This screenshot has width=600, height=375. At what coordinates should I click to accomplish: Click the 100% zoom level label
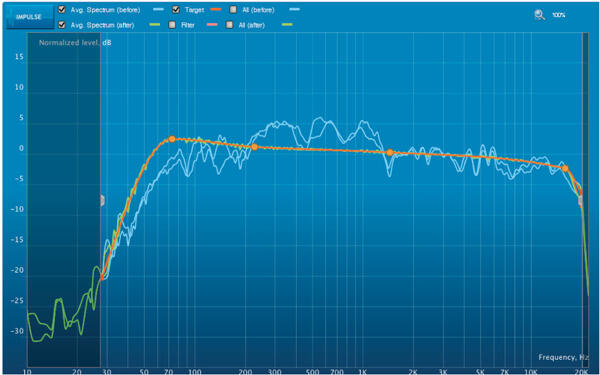pos(559,15)
